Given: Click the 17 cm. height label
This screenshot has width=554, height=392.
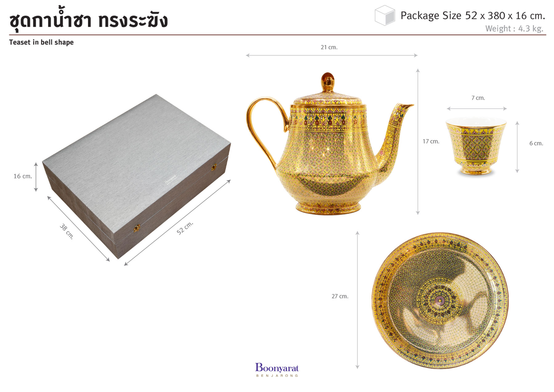Looking at the screenshot, I should pyautogui.click(x=431, y=141).
